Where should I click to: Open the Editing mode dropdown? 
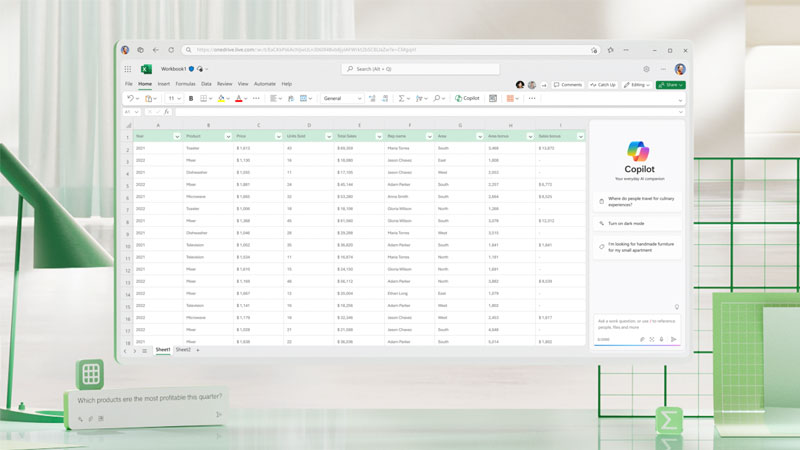(x=635, y=85)
